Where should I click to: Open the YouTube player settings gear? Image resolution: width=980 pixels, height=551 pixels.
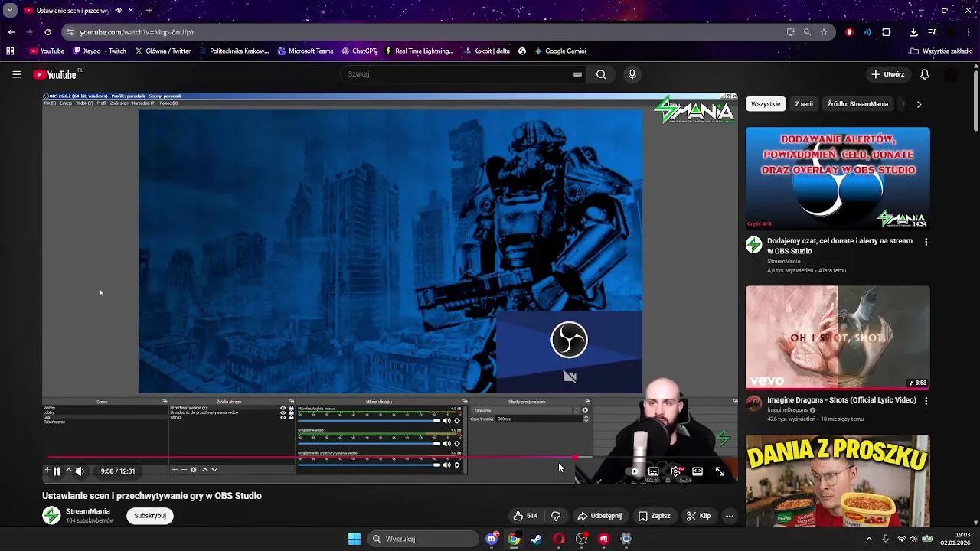pyautogui.click(x=675, y=471)
